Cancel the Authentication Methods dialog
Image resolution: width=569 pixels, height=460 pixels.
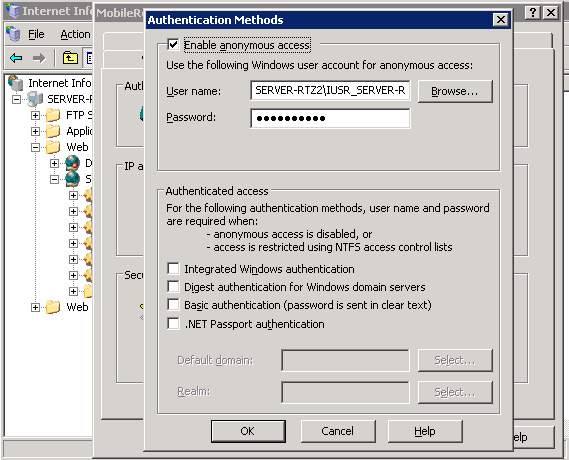(x=338, y=431)
